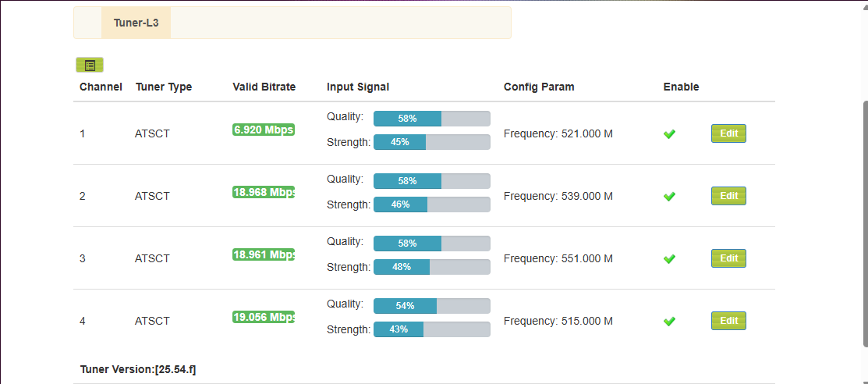Toggle the enable checkmark for channel 4
The image size is (868, 384).
669,321
